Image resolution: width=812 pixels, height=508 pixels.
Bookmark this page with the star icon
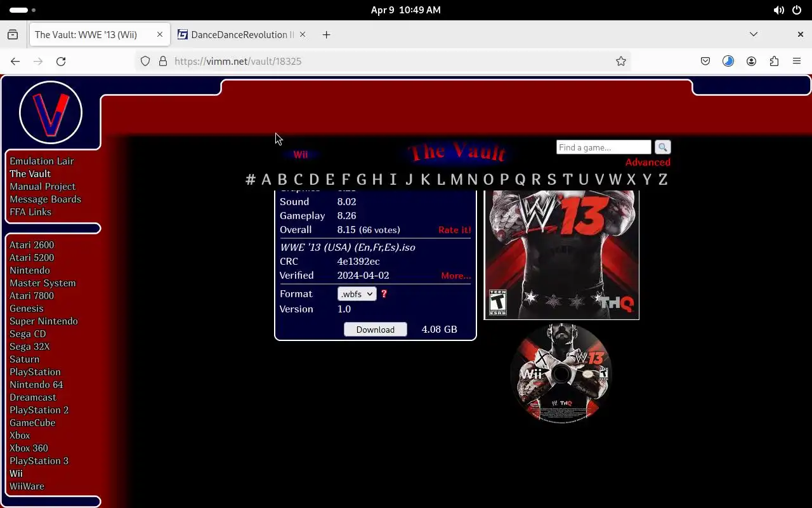click(621, 61)
